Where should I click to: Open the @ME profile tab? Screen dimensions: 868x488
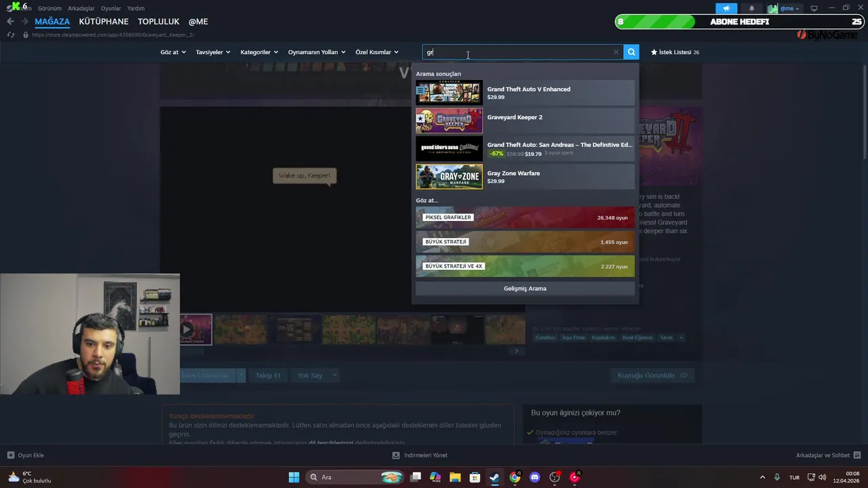pyautogui.click(x=198, y=22)
